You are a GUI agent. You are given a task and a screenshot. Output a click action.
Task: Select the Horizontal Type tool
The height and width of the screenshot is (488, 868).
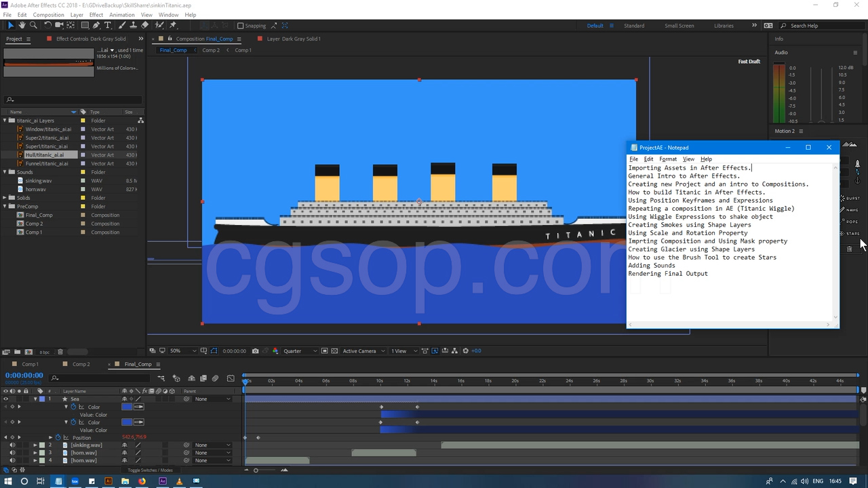click(x=108, y=26)
